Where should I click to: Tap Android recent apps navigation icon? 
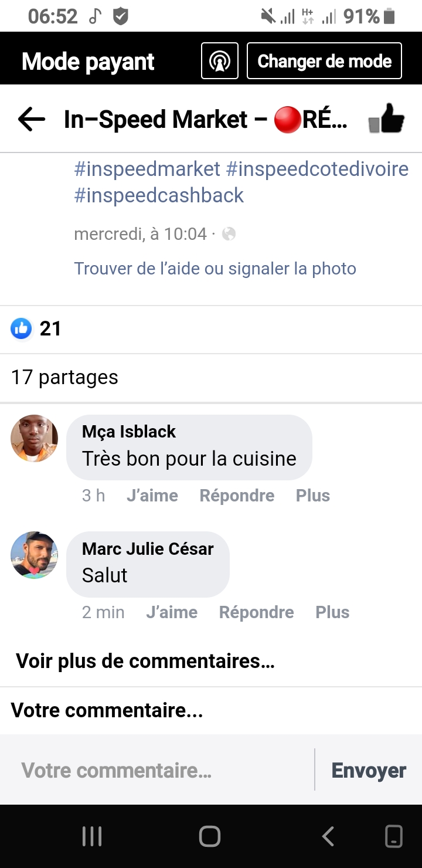click(92, 836)
